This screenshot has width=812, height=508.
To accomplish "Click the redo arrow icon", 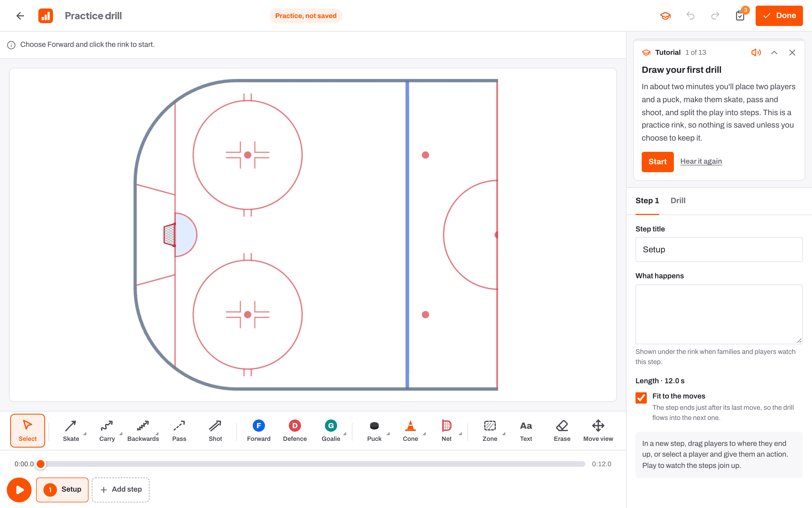I will click(x=715, y=16).
